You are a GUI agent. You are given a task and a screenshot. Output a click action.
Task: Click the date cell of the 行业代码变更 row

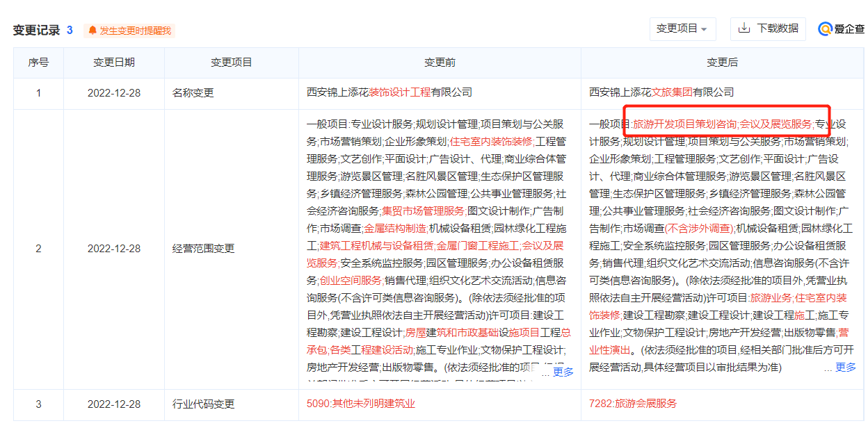tap(114, 404)
